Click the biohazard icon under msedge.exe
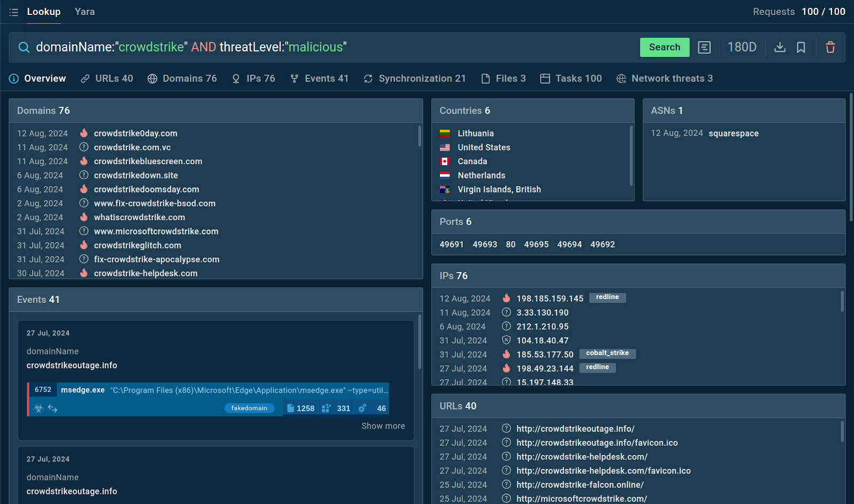 (38, 409)
